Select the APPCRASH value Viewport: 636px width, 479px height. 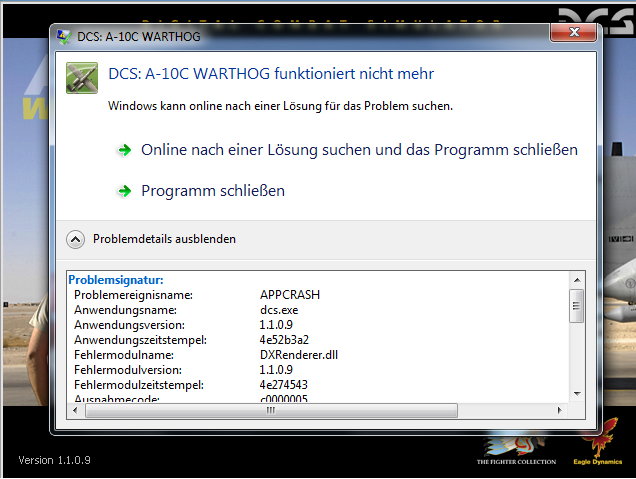[x=290, y=295]
